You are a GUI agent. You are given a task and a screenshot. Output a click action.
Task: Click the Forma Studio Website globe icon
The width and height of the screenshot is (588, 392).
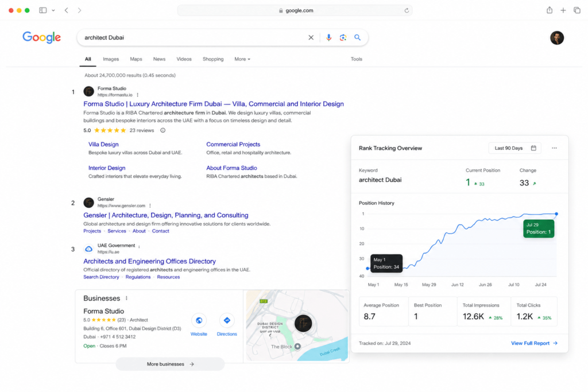tap(199, 320)
